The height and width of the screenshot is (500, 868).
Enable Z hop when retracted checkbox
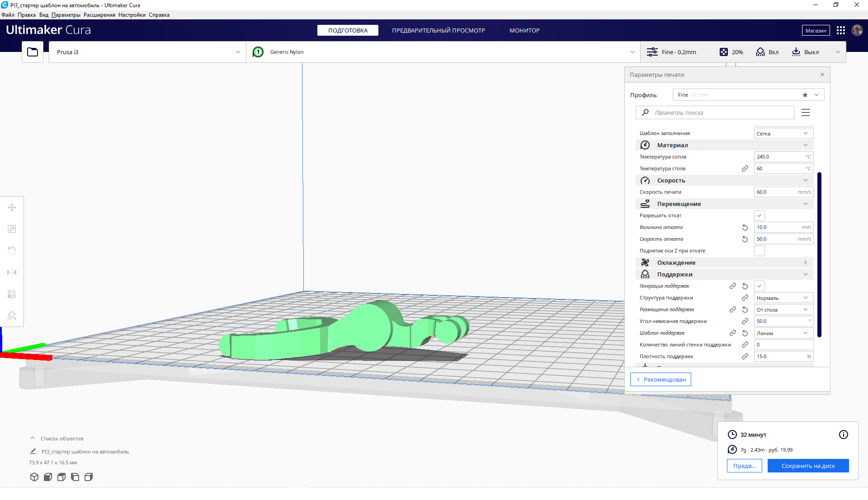pyautogui.click(x=759, y=251)
